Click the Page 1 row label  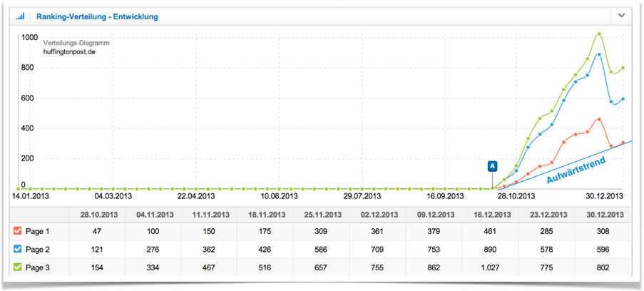(x=37, y=232)
